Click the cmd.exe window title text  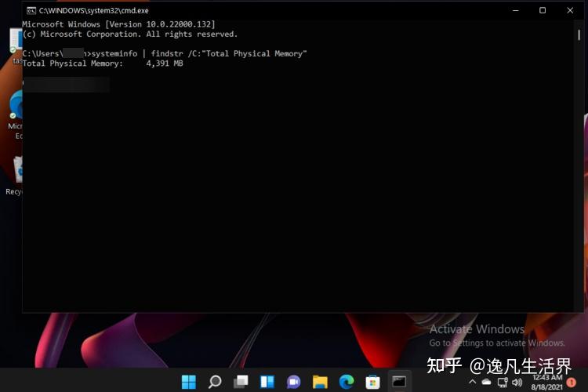tap(94, 10)
